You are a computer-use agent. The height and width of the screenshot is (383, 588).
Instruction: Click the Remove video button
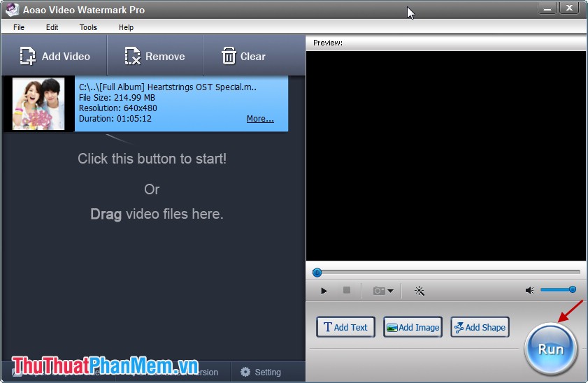(x=155, y=56)
